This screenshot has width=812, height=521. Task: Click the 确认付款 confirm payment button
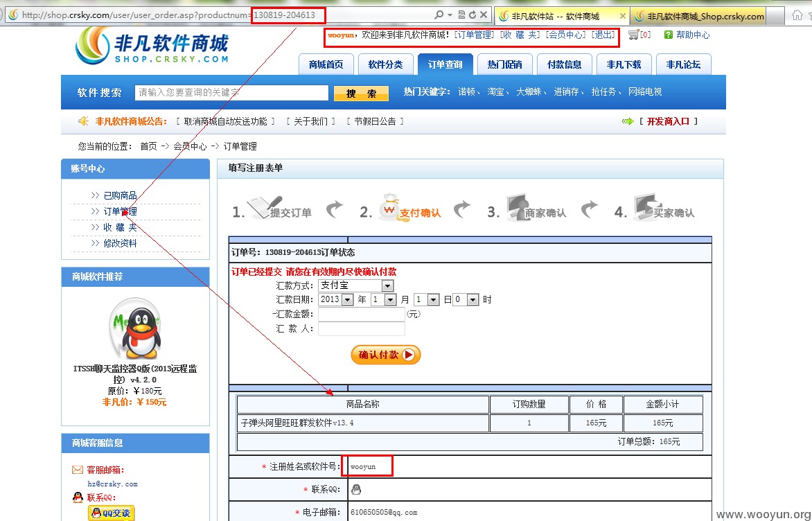[x=386, y=355]
